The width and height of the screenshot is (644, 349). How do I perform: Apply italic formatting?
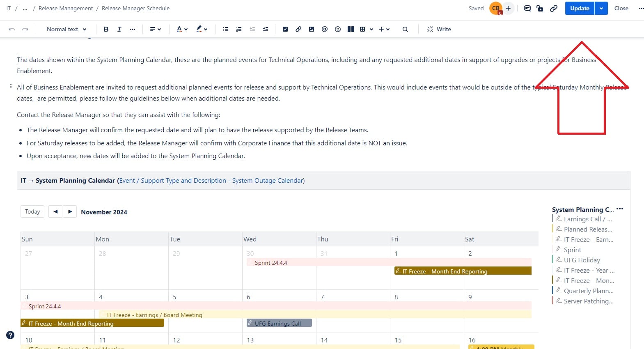(x=119, y=29)
